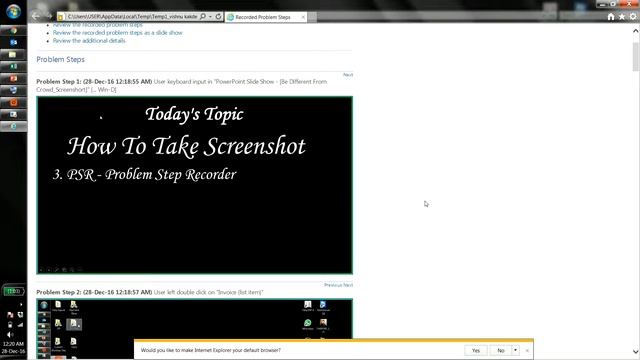Click the search magnifier in the address bar
Viewport: 640px width, 360px height.
(203, 17)
